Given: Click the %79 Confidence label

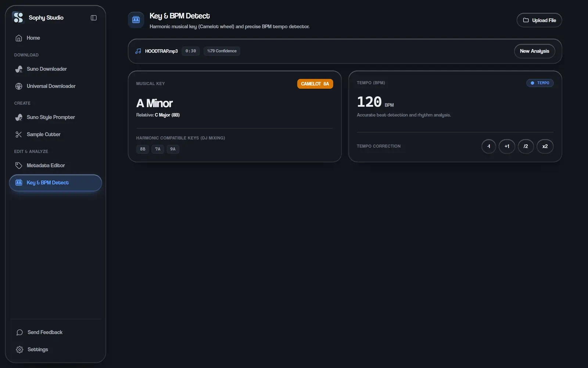Looking at the screenshot, I should [x=222, y=51].
